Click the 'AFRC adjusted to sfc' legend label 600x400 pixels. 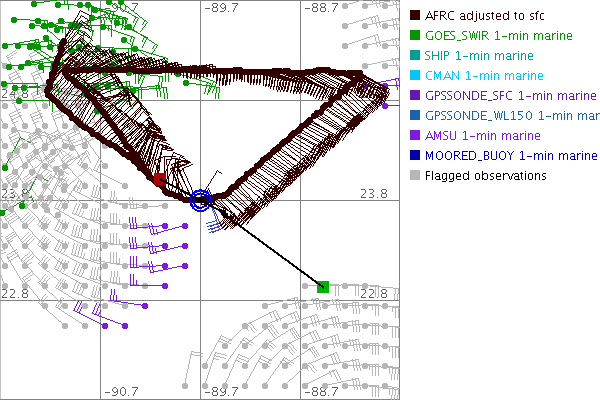485,16
